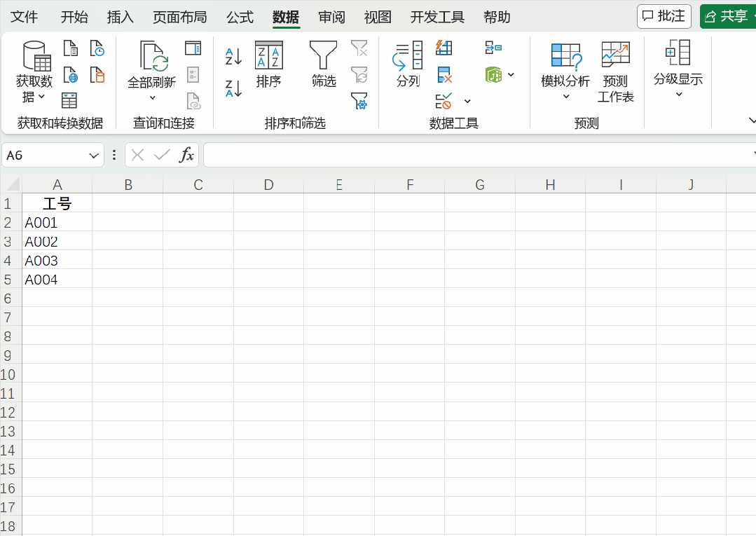Click cell containing 工号
Image resolution: width=756 pixels, height=536 pixels.
pos(57,203)
